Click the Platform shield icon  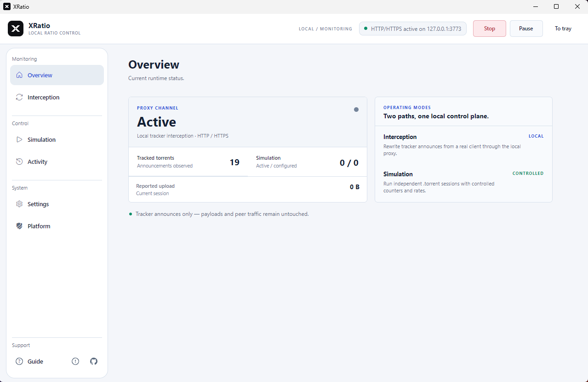pos(19,226)
